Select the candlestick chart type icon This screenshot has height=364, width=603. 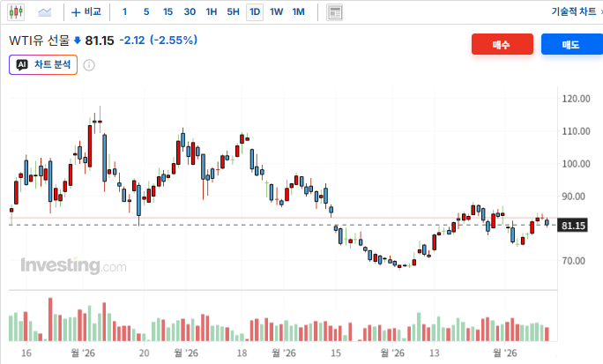(16, 12)
